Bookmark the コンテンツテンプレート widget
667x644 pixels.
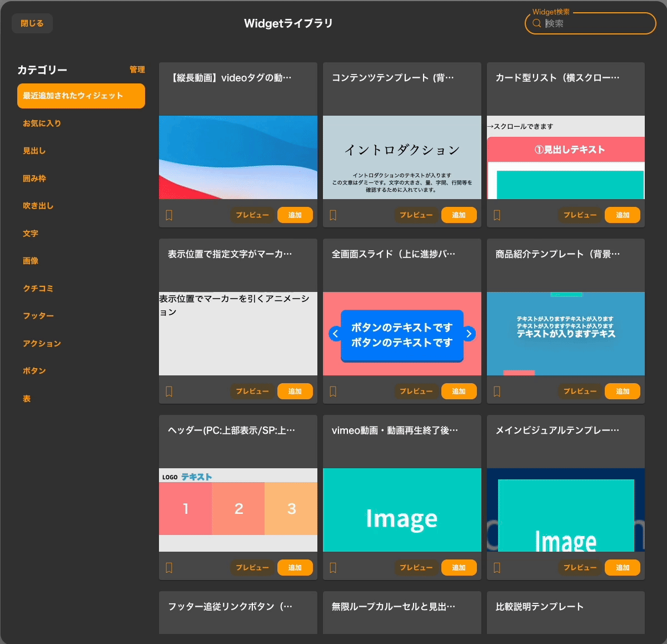333,215
